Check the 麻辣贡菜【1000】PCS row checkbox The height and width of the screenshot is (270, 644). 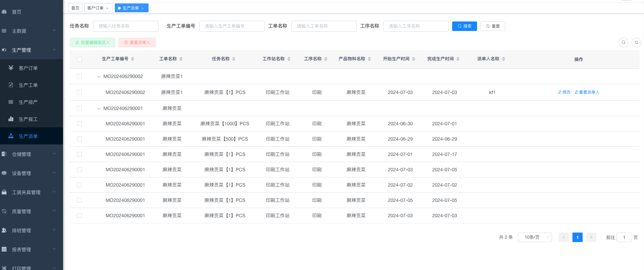(x=79, y=124)
